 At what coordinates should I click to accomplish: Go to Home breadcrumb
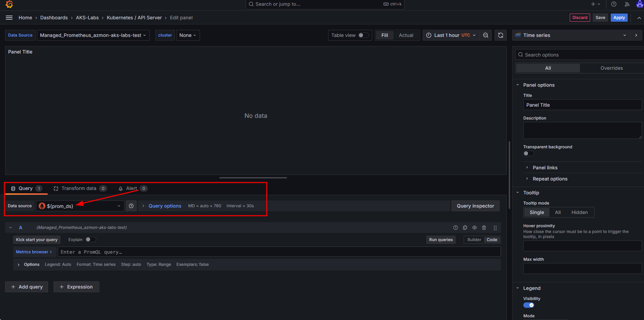[x=25, y=18]
